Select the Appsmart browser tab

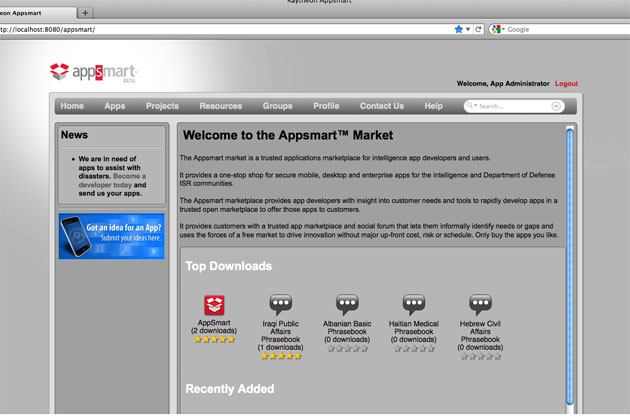[x=37, y=13]
